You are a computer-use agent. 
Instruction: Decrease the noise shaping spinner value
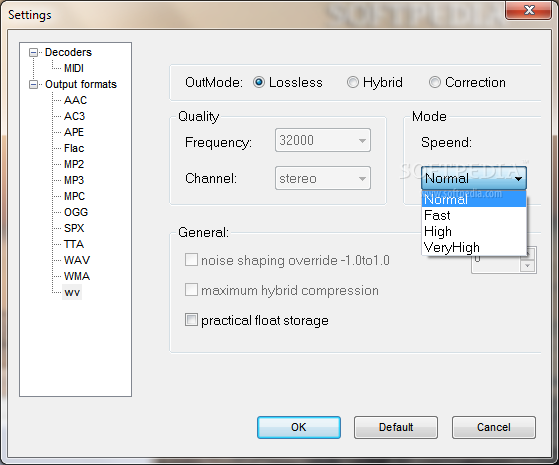[528, 266]
